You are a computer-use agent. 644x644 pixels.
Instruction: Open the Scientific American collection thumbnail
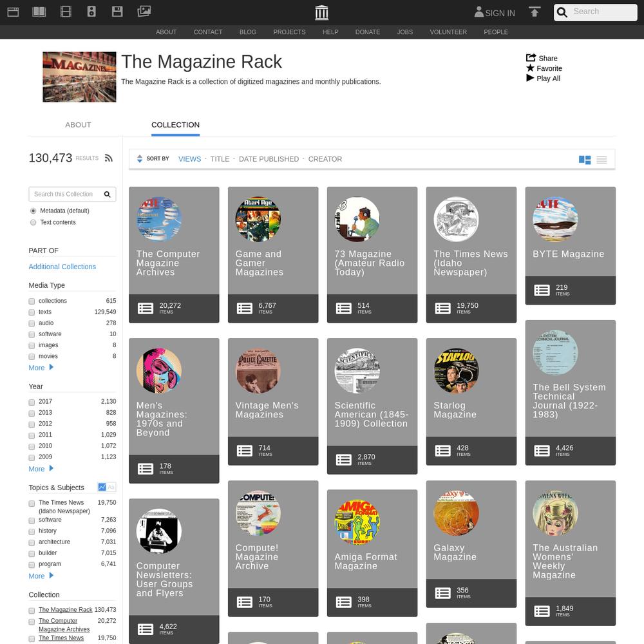pyautogui.click(x=357, y=371)
